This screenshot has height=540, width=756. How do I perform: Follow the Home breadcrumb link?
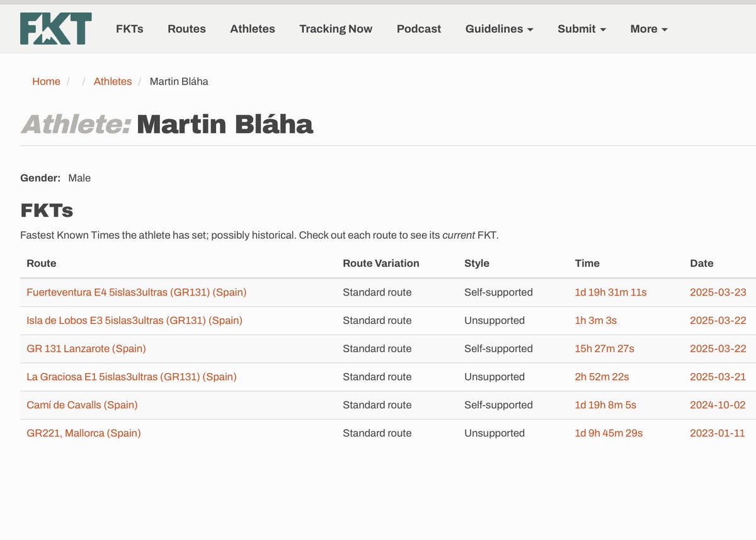(x=46, y=81)
